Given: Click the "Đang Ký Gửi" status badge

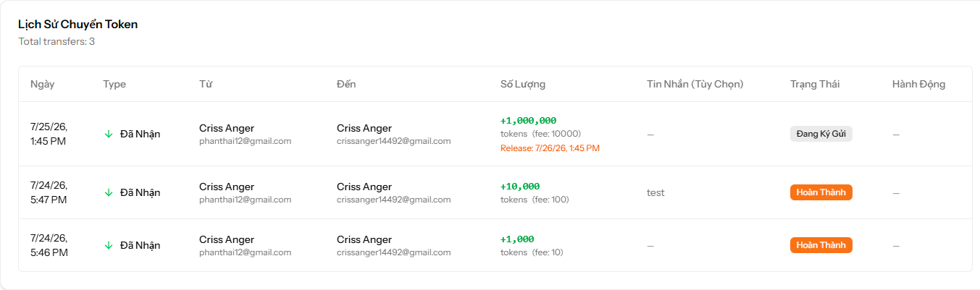Looking at the screenshot, I should coord(821,134).
